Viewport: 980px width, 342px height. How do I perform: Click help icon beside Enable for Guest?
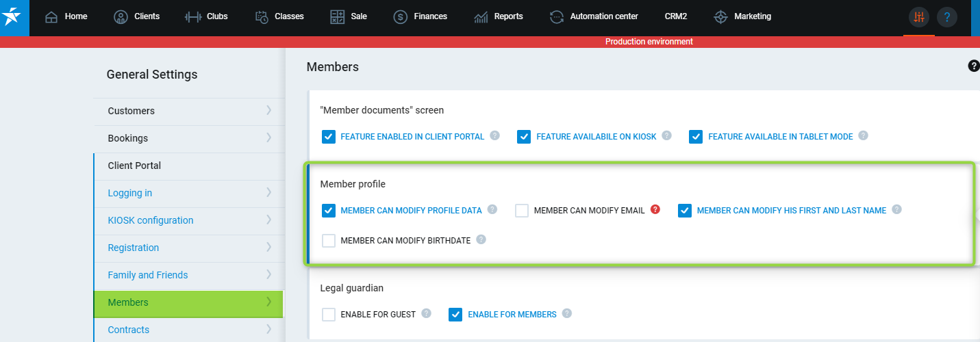(x=427, y=313)
